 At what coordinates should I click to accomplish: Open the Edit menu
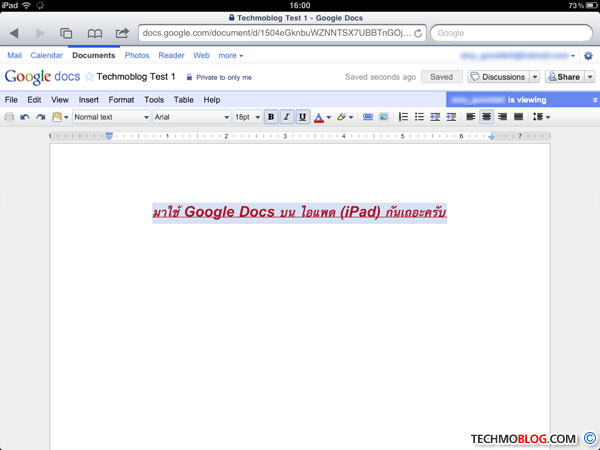pos(34,100)
